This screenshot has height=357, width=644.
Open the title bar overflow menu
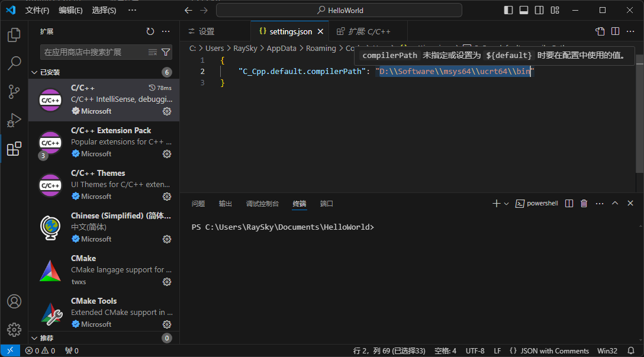pos(132,10)
